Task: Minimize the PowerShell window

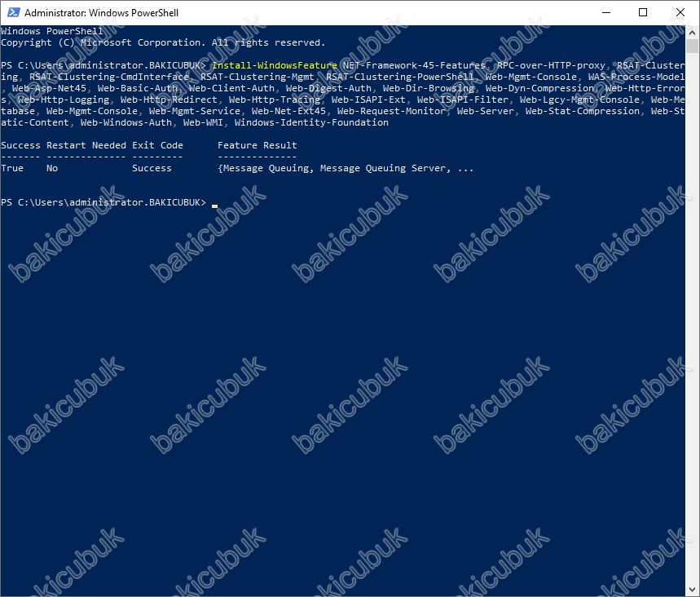Action: pyautogui.click(x=605, y=12)
